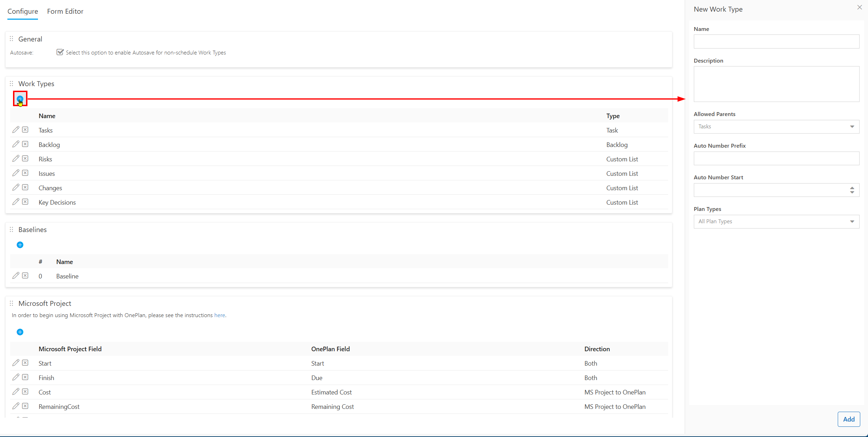Select 'Custom List' type for Risks row

(x=622, y=159)
